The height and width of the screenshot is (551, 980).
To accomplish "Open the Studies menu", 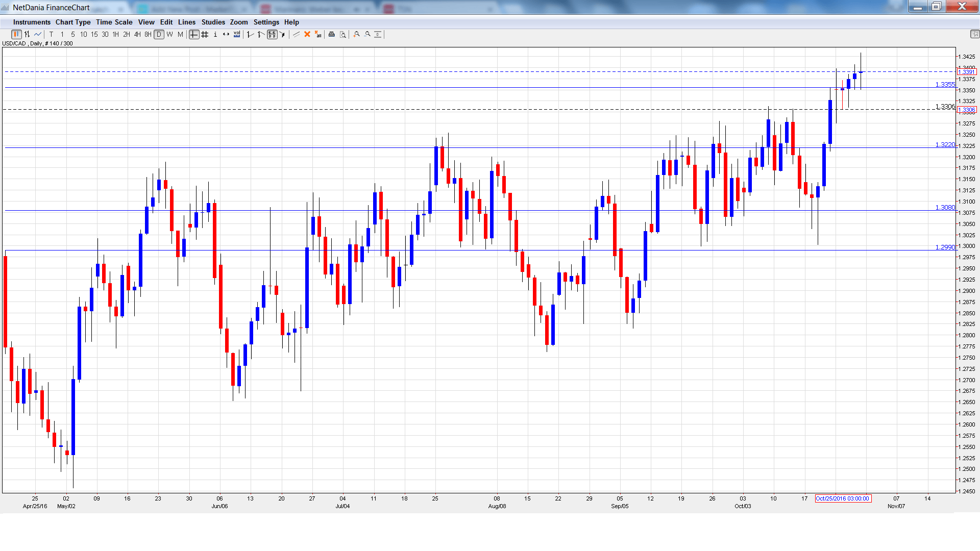I will click(x=213, y=22).
